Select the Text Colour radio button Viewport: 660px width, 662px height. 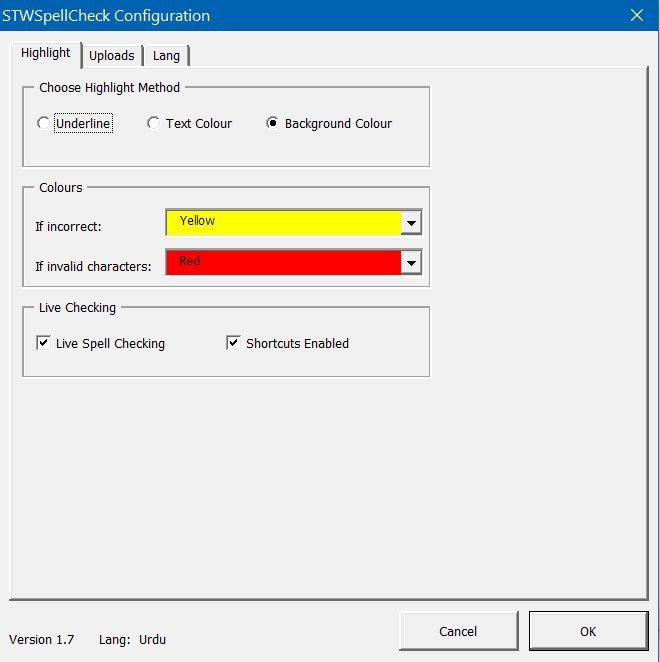click(x=153, y=124)
